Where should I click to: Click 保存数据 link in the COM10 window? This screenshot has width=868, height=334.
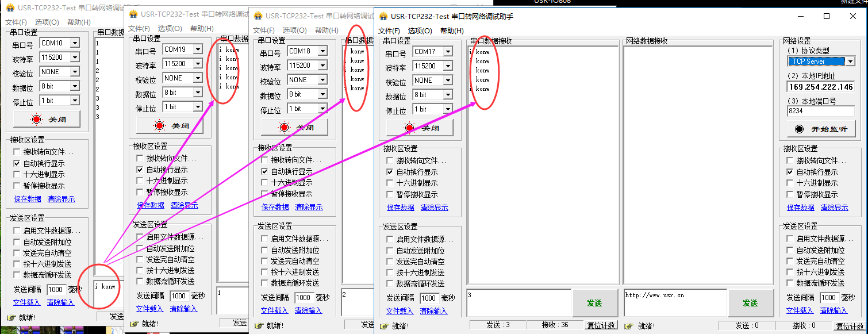pyautogui.click(x=28, y=199)
